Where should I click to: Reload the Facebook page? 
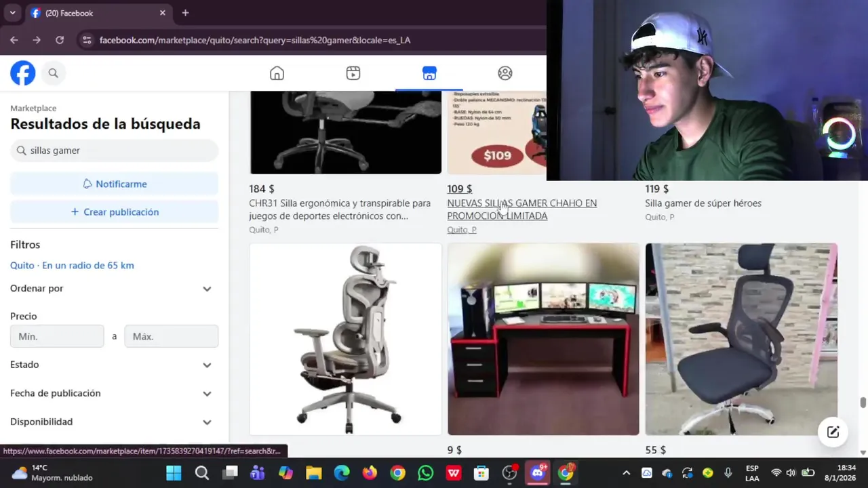pyautogui.click(x=60, y=40)
